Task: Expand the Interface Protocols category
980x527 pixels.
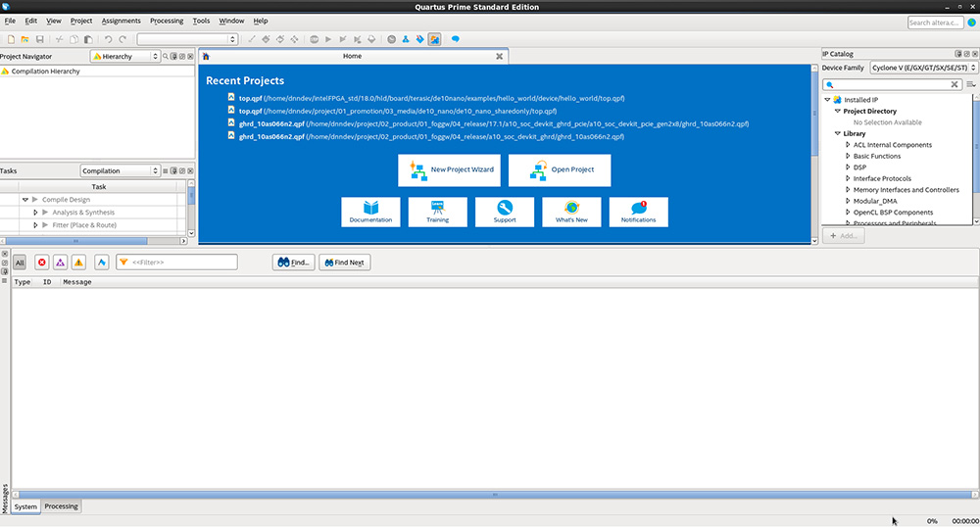Action: (x=848, y=178)
